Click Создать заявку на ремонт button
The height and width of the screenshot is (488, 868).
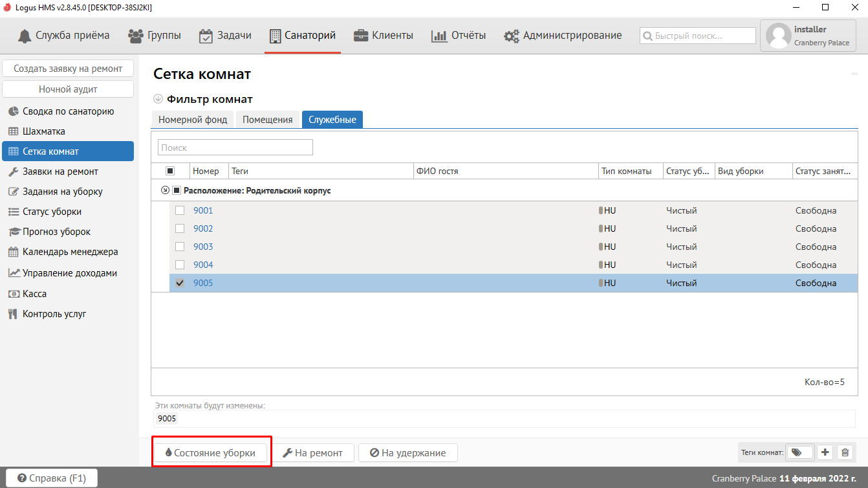click(x=68, y=69)
